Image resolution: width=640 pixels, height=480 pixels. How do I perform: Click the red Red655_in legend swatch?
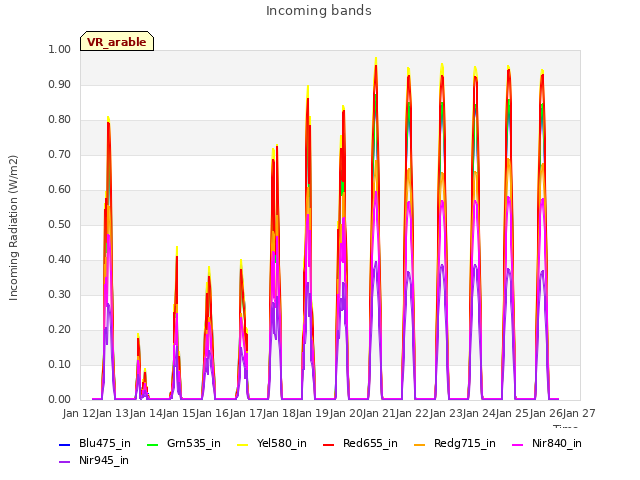pos(329,444)
